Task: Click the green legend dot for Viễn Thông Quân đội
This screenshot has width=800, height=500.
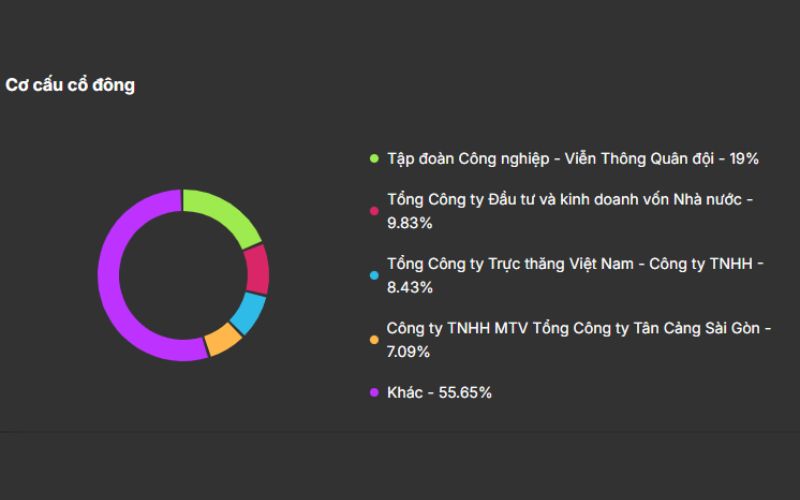Action: (x=374, y=159)
